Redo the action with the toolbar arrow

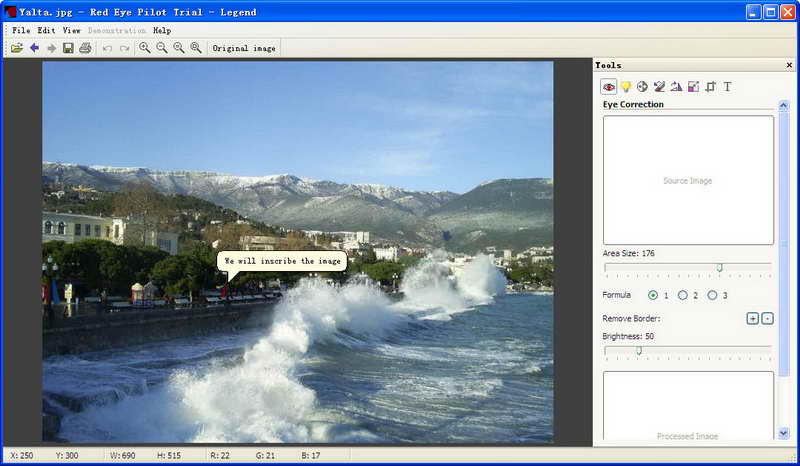124,48
